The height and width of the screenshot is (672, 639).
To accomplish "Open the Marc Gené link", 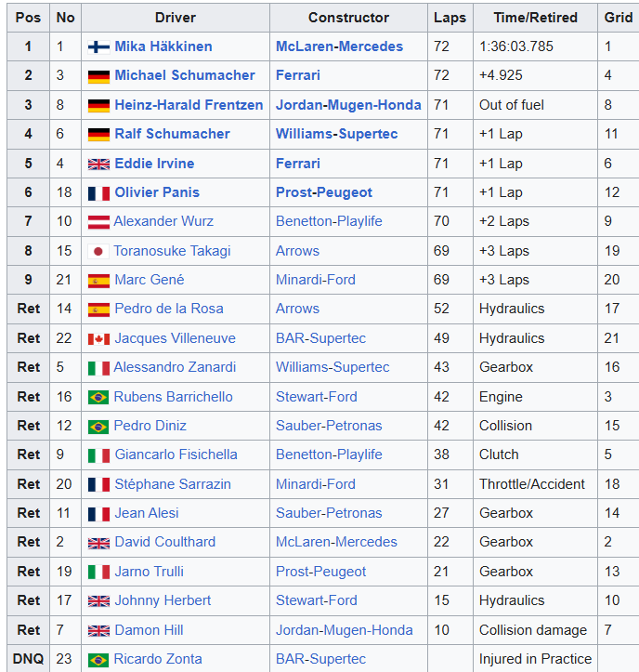I will coord(149,280).
